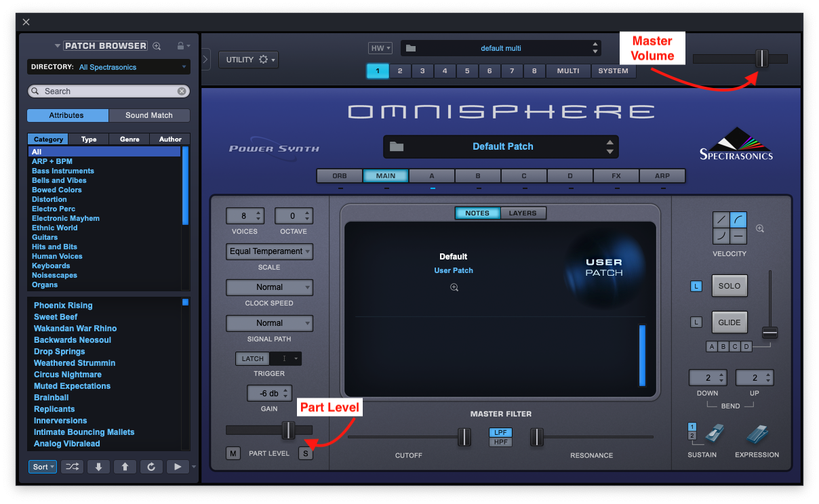This screenshot has width=819, height=504.
Task: Click the SOLO button
Action: coord(730,286)
